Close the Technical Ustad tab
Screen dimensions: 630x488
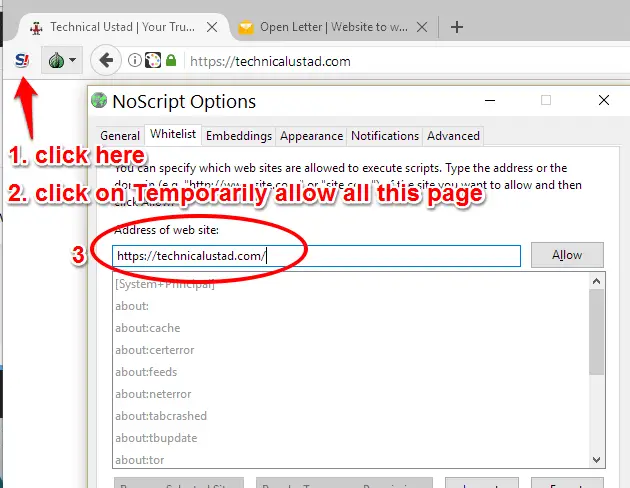click(x=212, y=27)
